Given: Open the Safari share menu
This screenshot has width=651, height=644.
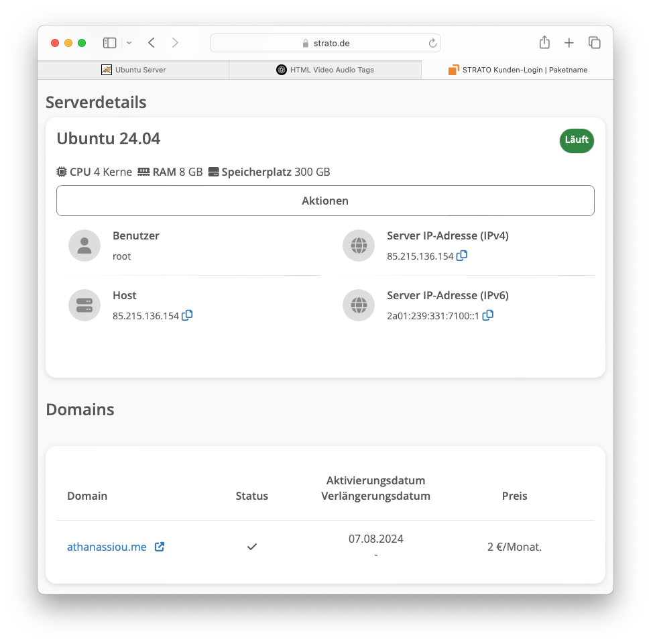Looking at the screenshot, I should (x=544, y=43).
